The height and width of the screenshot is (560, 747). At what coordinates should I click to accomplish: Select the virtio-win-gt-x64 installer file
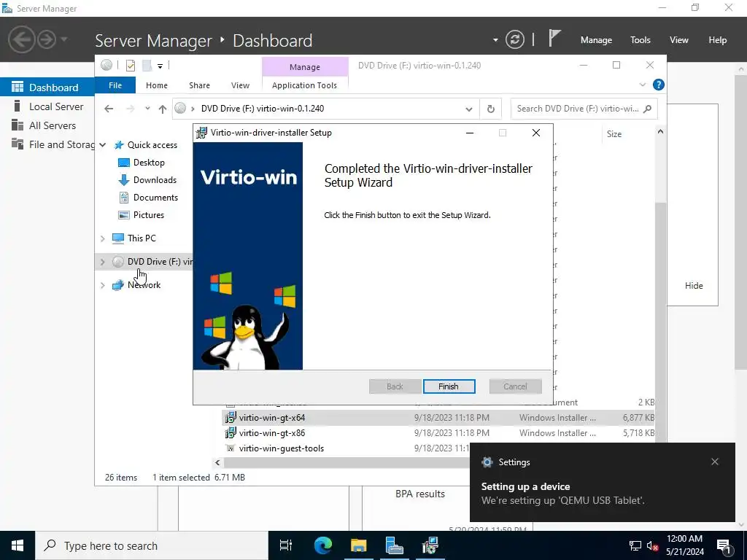[x=271, y=418]
